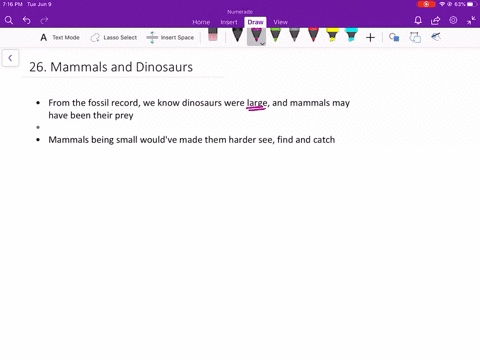
Task: Switch to the Home tab
Action: (201, 22)
